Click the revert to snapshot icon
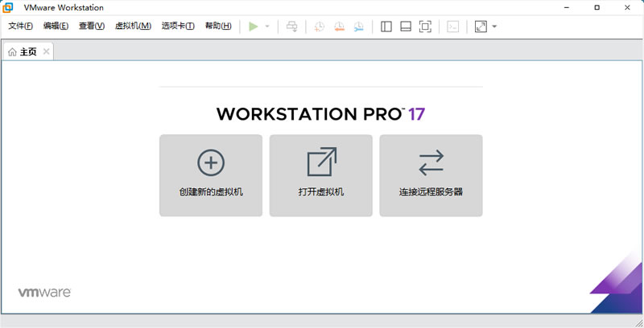The width and height of the screenshot is (644, 328). pyautogui.click(x=339, y=27)
